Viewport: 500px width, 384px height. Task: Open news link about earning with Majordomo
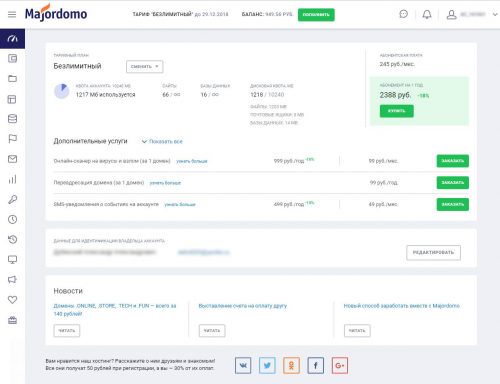click(402, 306)
